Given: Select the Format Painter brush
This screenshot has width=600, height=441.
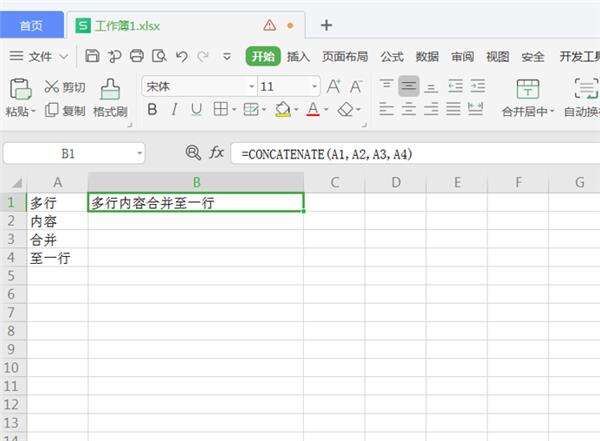Looking at the screenshot, I should click(x=110, y=98).
